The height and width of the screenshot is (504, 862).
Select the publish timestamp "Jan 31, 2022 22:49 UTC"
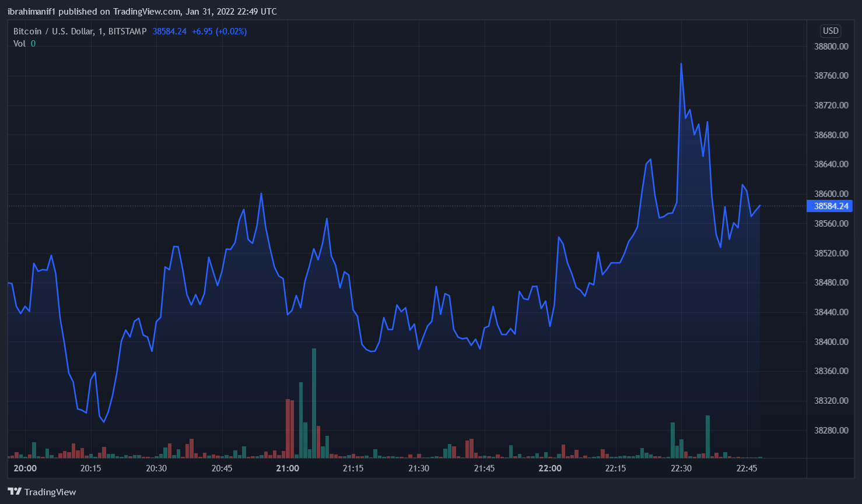(x=230, y=11)
